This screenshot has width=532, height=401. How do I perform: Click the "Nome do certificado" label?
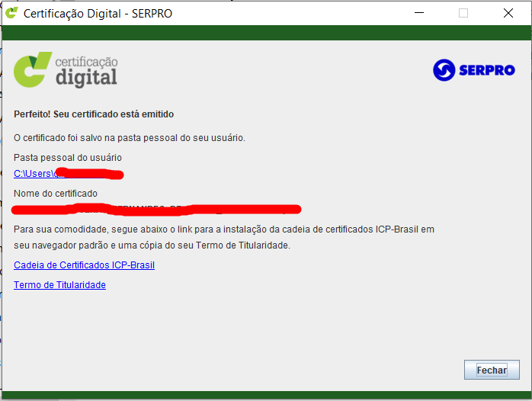56,194
